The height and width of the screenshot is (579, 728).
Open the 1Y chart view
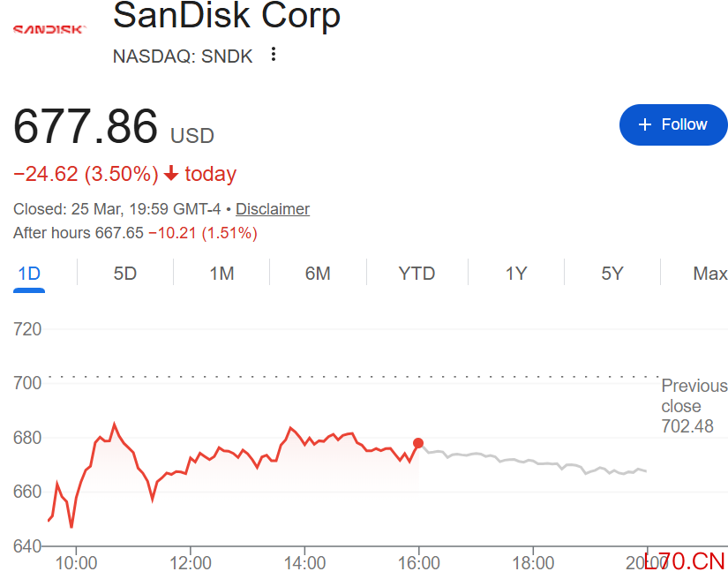(516, 274)
